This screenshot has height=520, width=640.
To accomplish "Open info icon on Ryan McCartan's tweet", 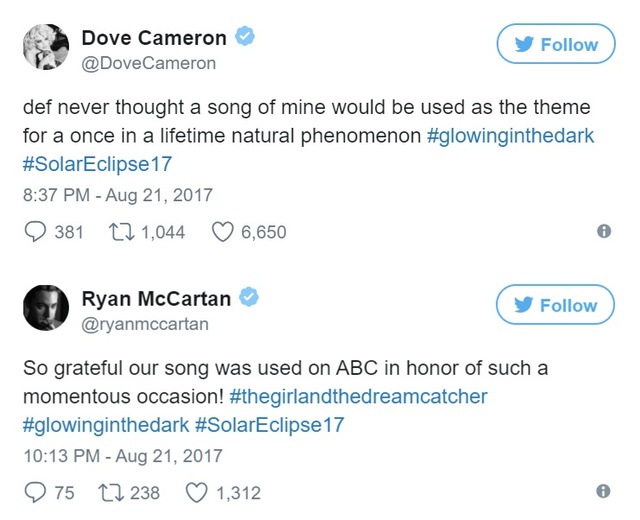I will [603, 491].
